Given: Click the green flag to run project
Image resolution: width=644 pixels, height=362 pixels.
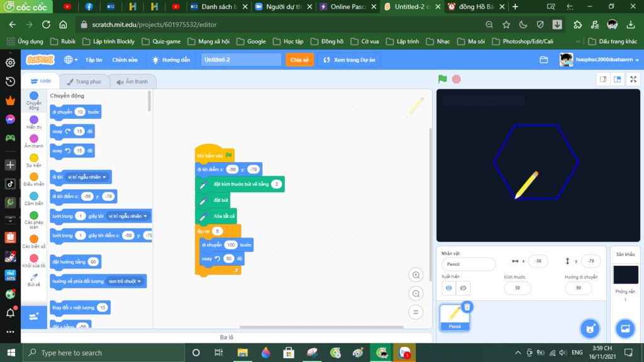Looking at the screenshot, I should pos(442,79).
